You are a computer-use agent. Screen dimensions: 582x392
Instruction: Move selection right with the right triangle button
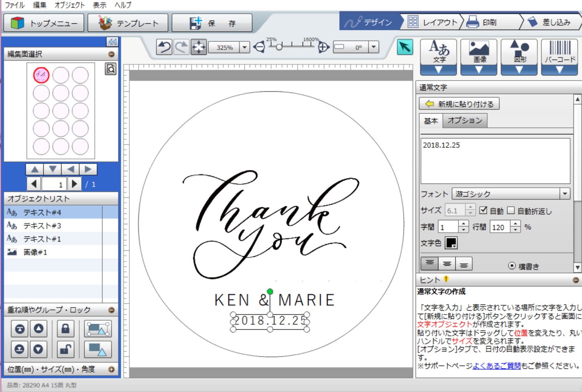[x=88, y=169]
